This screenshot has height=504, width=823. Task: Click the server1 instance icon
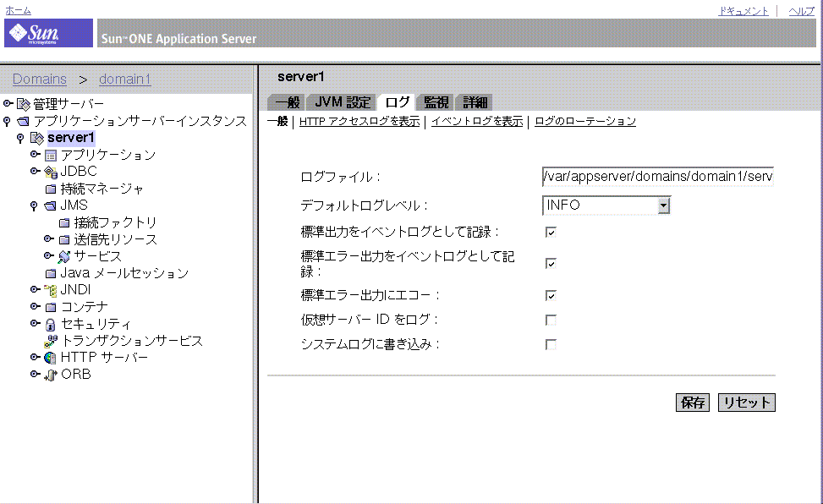click(x=37, y=138)
